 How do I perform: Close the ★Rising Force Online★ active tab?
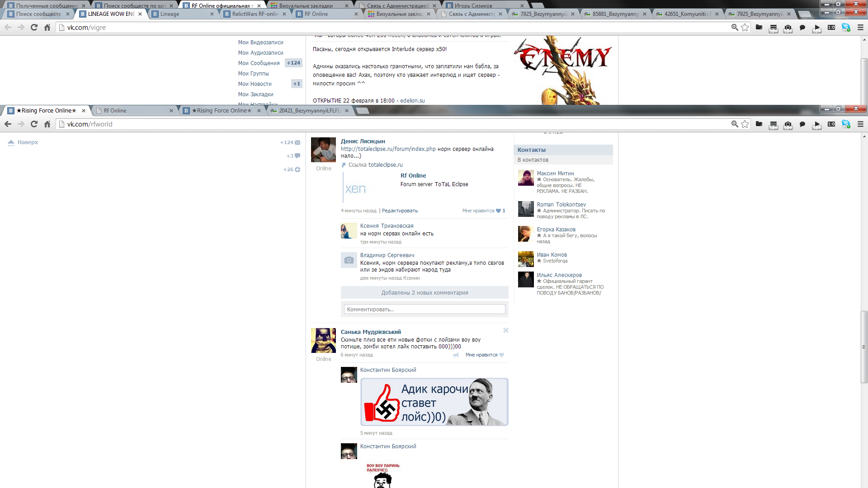tap(84, 111)
